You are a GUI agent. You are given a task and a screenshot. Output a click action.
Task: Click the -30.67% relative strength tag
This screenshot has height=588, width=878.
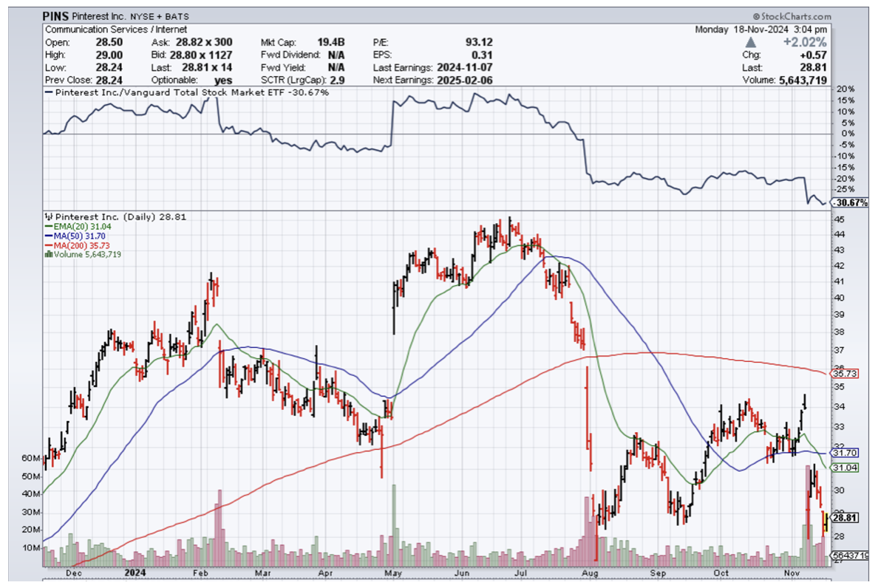pos(849,202)
